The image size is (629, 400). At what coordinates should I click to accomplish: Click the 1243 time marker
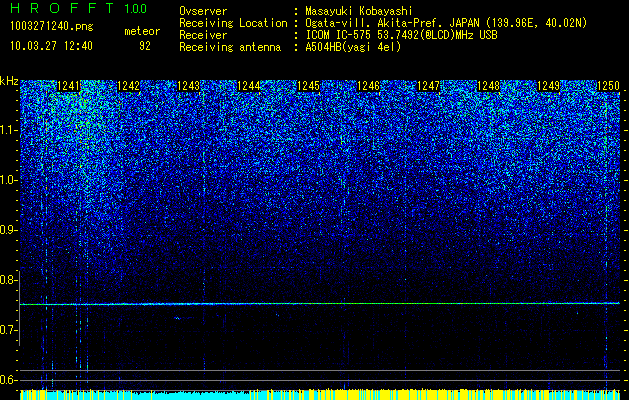pos(189,86)
